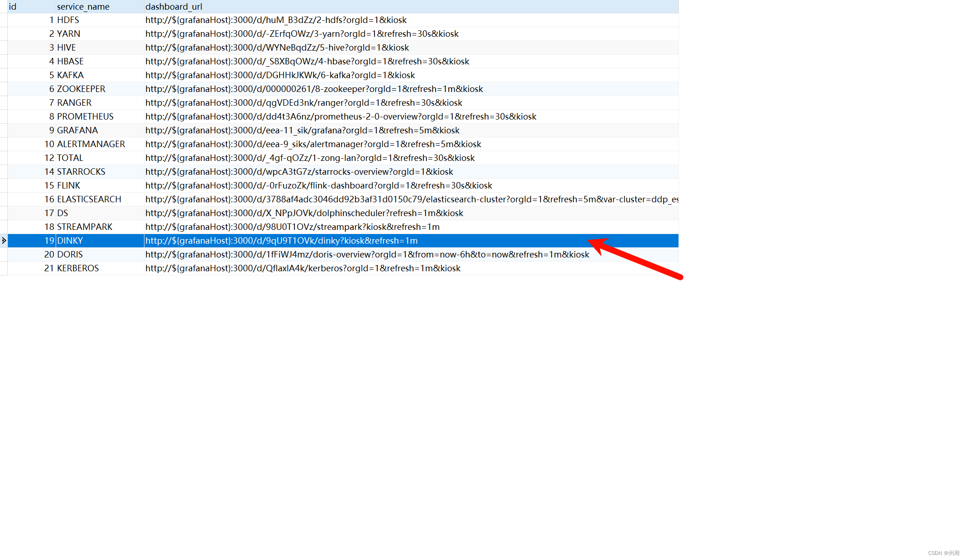Select the STARROCKS dashboard URL cell
Image resolution: width=966 pixels, height=560 pixels.
tap(299, 172)
